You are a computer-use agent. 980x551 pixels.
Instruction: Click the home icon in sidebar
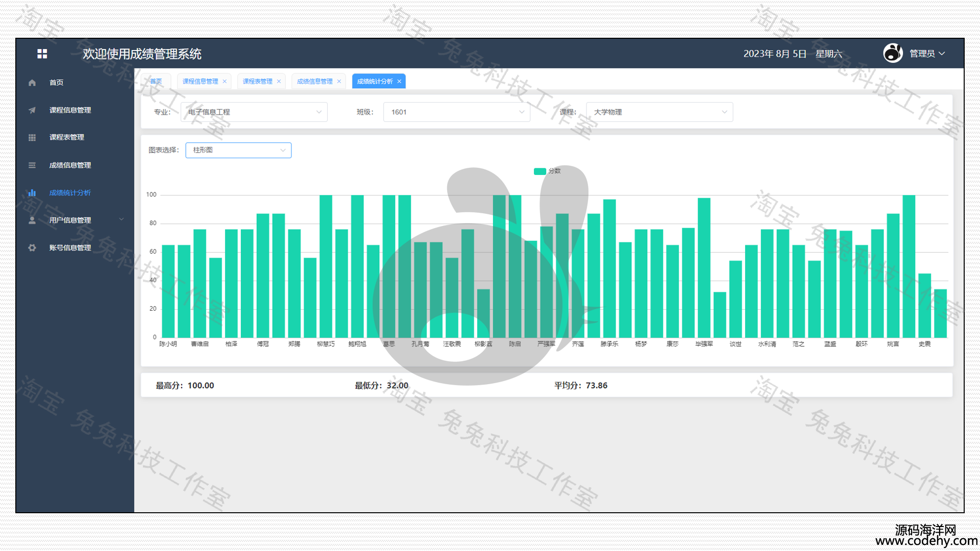pyautogui.click(x=32, y=83)
